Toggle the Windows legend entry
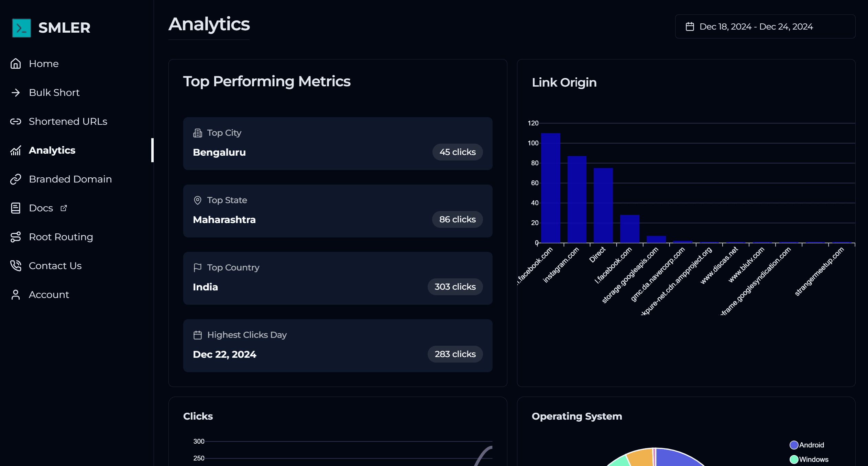The height and width of the screenshot is (466, 868). (809, 459)
